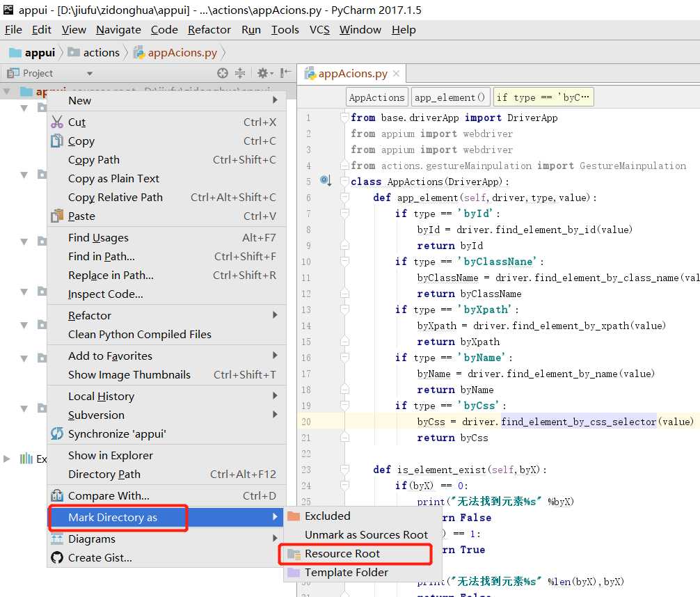The height and width of the screenshot is (597, 700).
Task: Fold the class AppActions at line 5
Action: click(x=344, y=182)
